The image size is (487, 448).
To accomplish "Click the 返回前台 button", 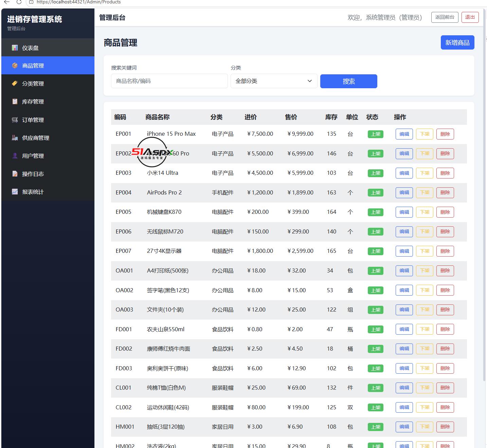I will click(x=445, y=17).
